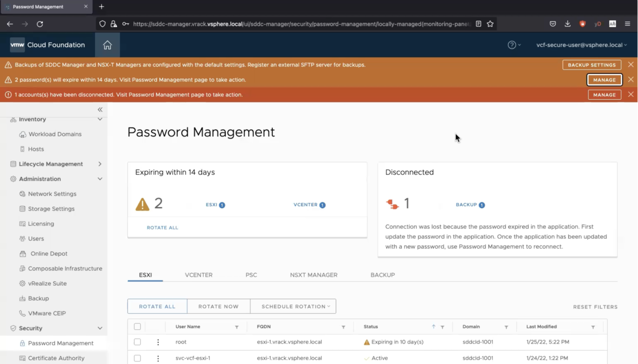This screenshot has height=364, width=638.
Task: Select all rows with the header checkbox
Action: (137, 326)
